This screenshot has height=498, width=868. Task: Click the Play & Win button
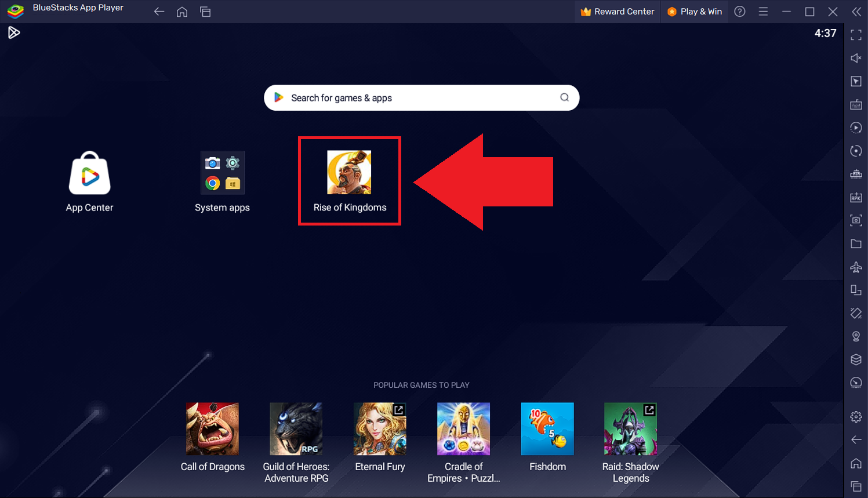695,12
